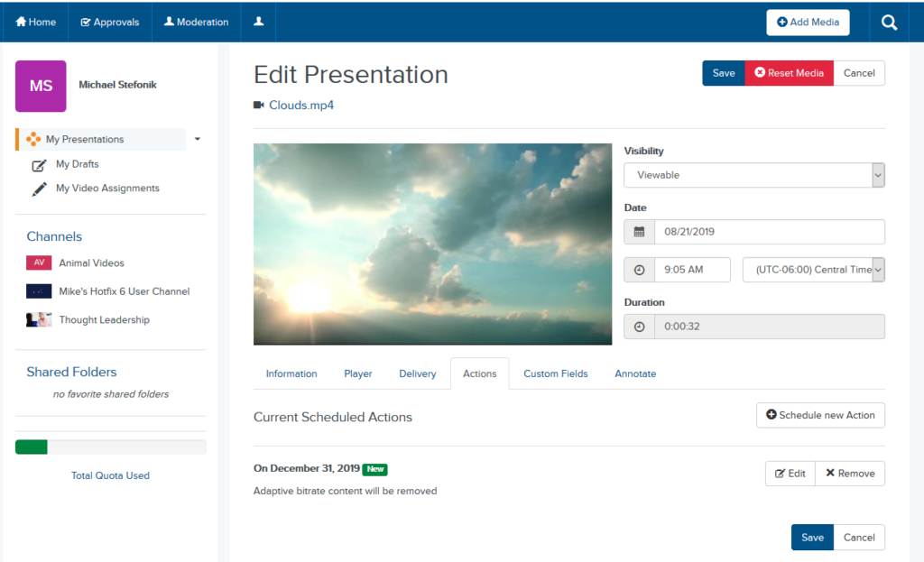
Task: Open My Video Assignments
Action: pos(107,189)
